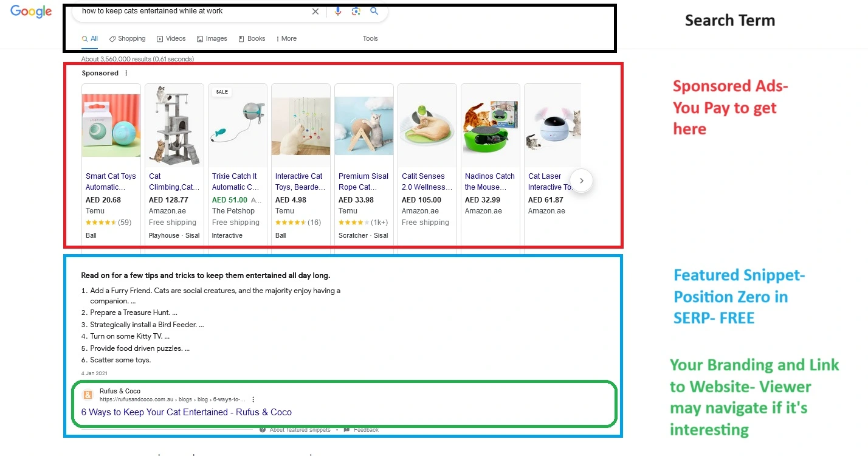
Task: Click the magnifier search submit icon
Action: pyautogui.click(x=374, y=11)
